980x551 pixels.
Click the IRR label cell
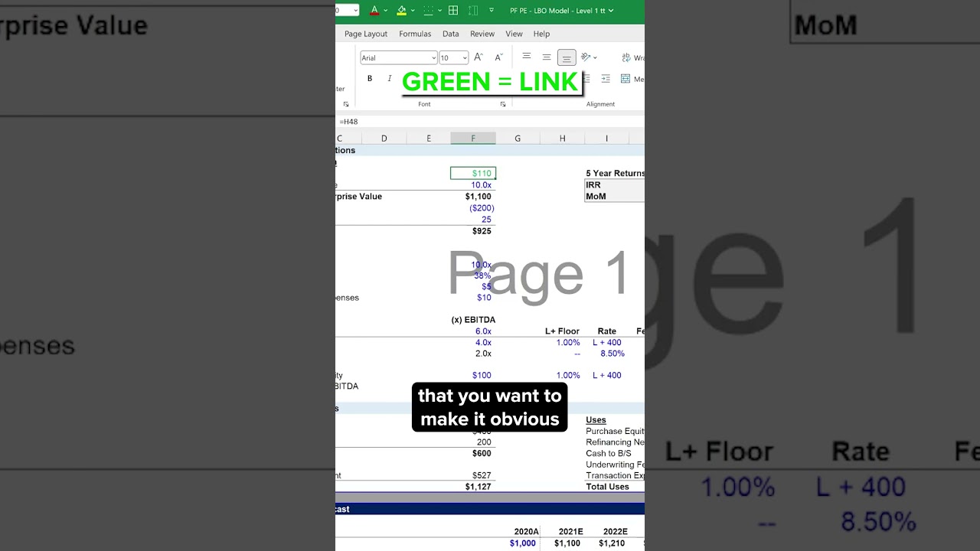point(593,185)
